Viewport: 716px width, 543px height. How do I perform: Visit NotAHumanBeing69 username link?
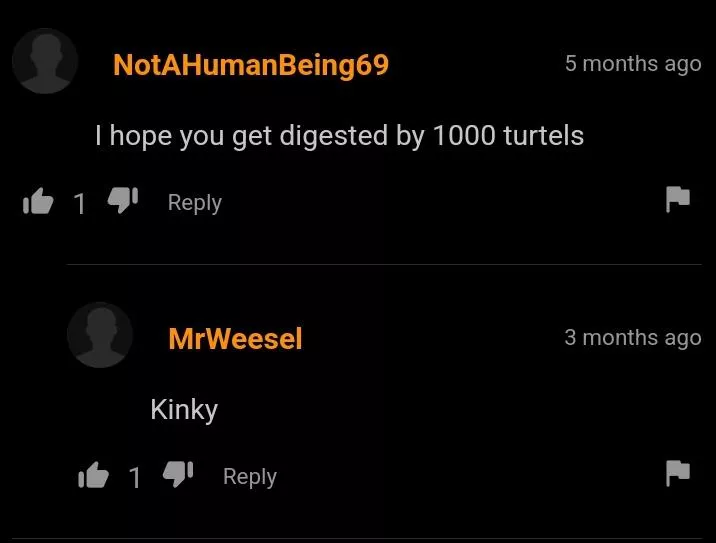(251, 65)
